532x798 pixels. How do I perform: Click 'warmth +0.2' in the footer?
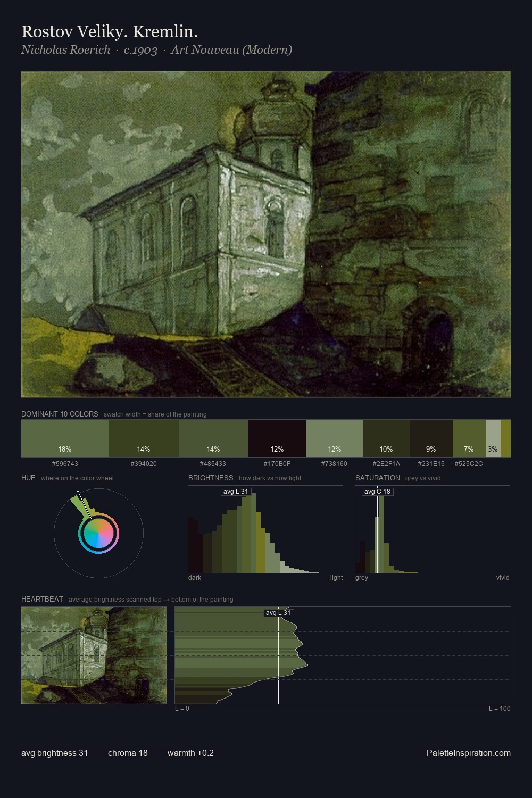pos(190,753)
